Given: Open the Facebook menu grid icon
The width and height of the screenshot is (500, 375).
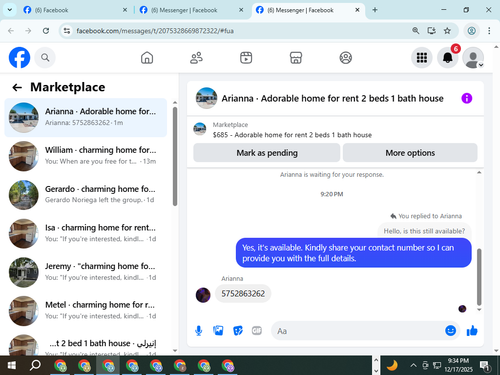Looking at the screenshot, I should pyautogui.click(x=422, y=58).
